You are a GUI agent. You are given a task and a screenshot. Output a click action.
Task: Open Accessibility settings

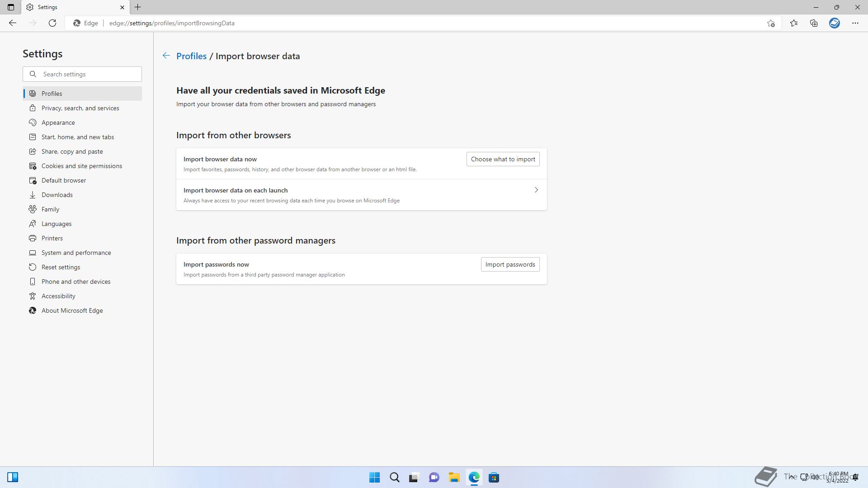[82, 296]
